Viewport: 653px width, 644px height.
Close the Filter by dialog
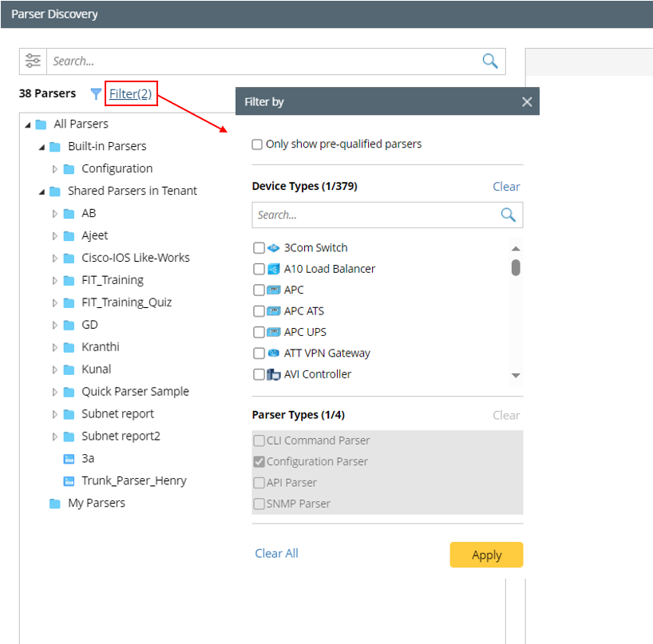(526, 102)
